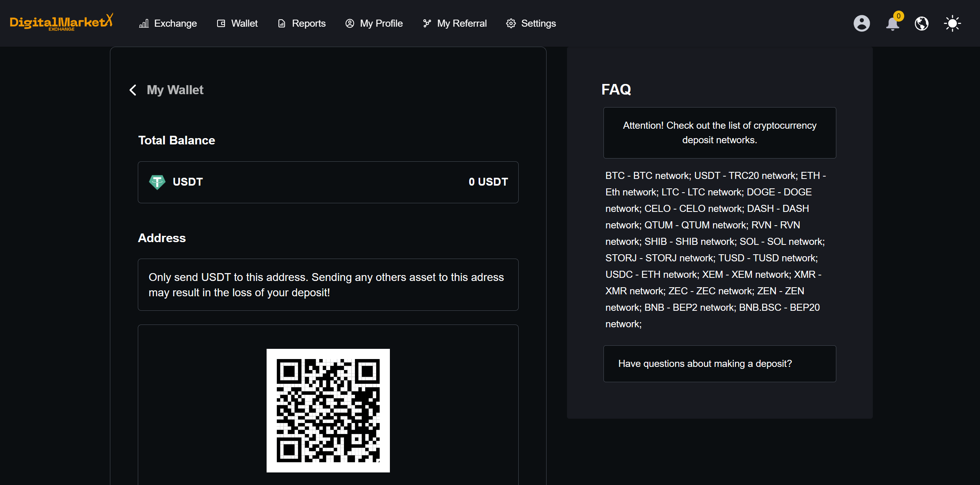Click the Settings gear icon
Viewport: 980px width, 485px height.
point(511,24)
